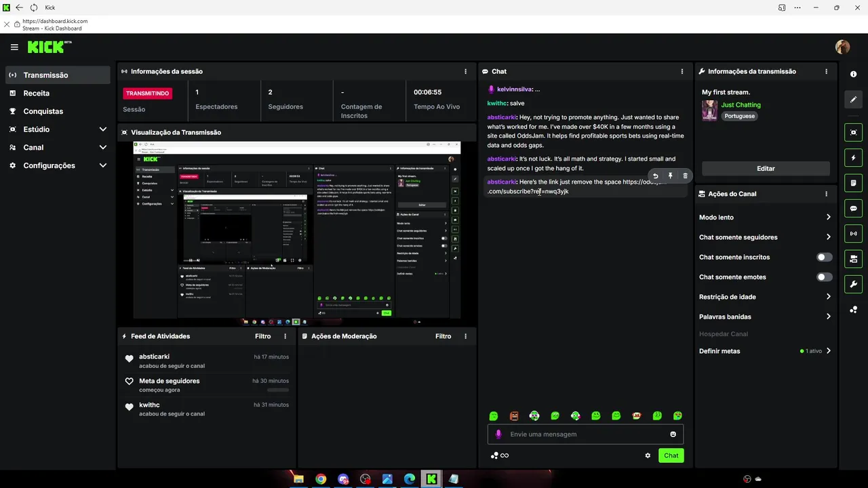Click the browser back arrow
868x488 pixels.
pos(19,7)
